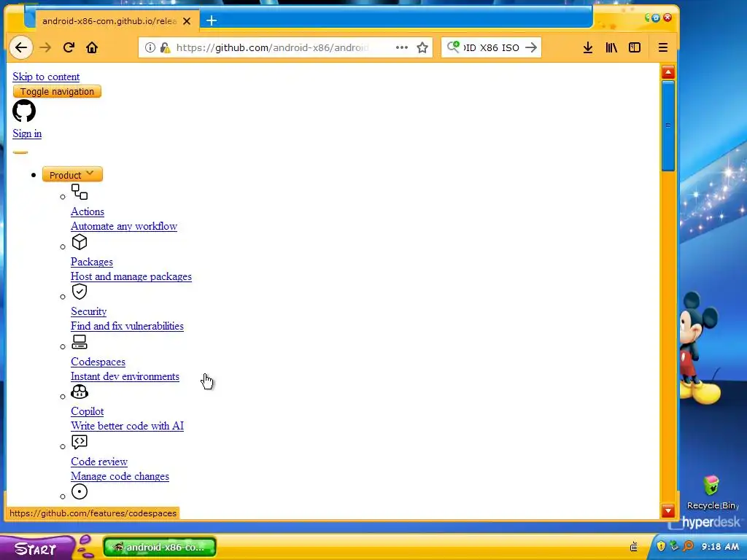Bookmark this page with the star
The image size is (747, 560).
pyautogui.click(x=422, y=47)
